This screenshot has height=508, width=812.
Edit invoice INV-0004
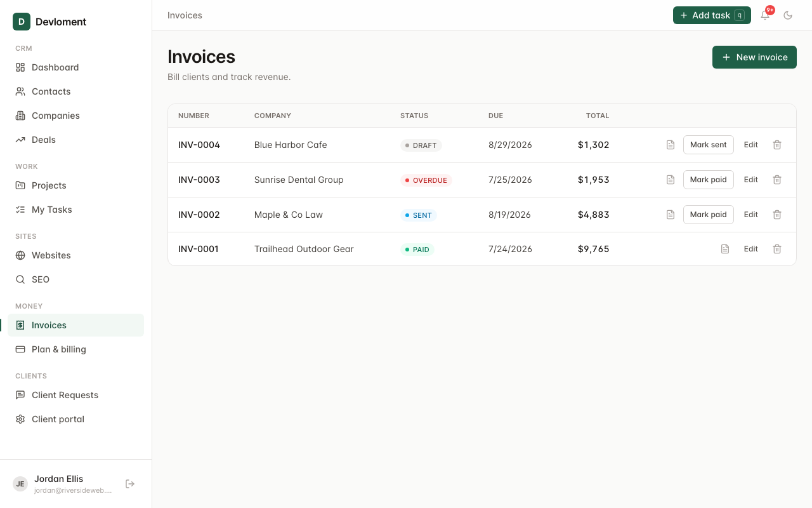point(751,145)
